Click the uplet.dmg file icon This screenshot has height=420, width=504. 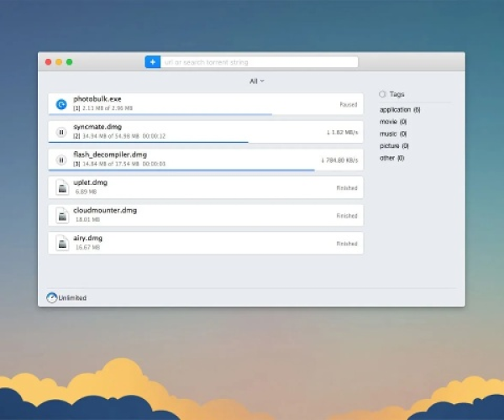coord(61,187)
